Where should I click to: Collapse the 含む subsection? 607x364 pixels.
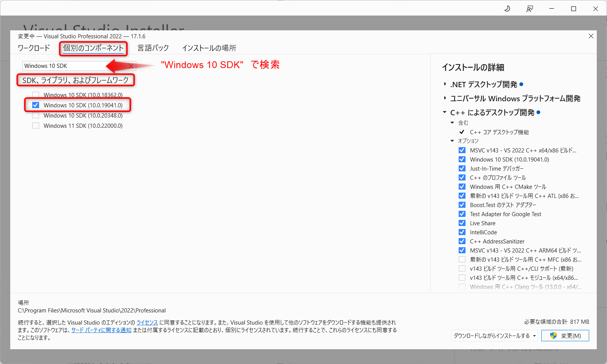pyautogui.click(x=452, y=122)
